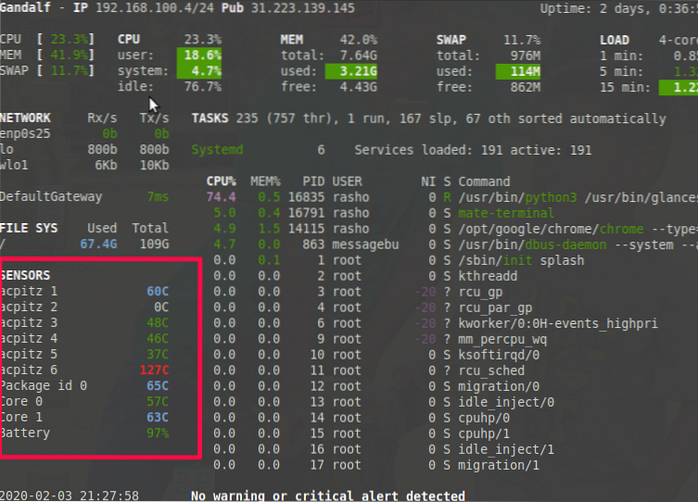The image size is (698, 502).
Task: Select the /sbin/init splash process row
Action: coord(395,260)
